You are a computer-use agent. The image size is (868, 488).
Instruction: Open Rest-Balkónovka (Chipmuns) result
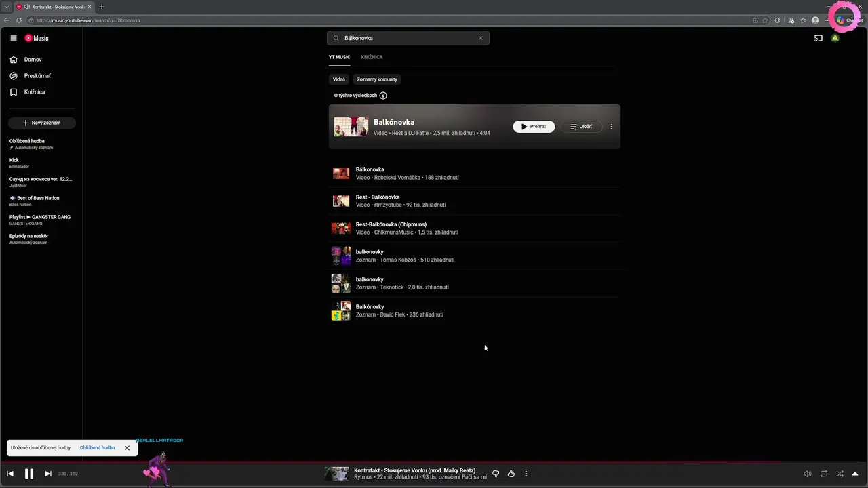click(475, 228)
